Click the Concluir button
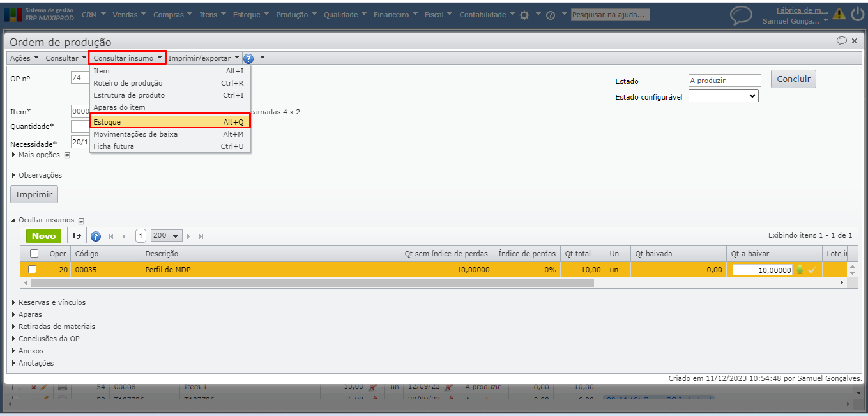This screenshot has width=868, height=416. click(793, 79)
